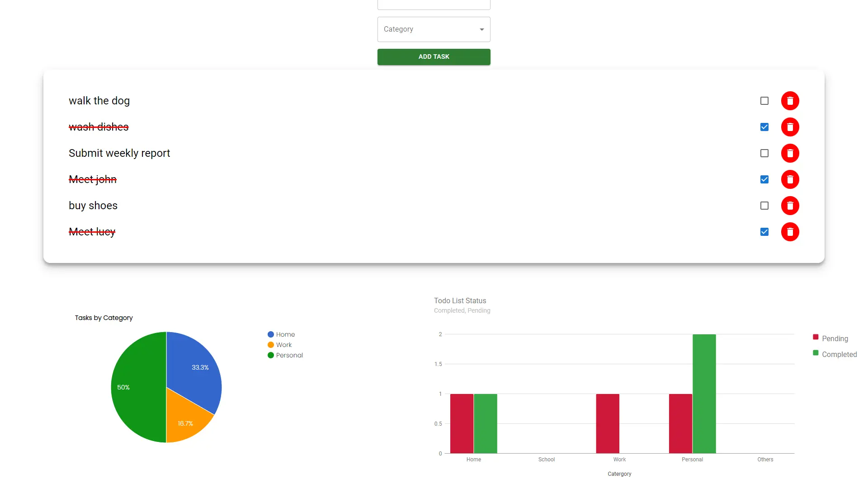Delete the 'Meet john' task
This screenshot has height=488, width=868.
(790, 179)
